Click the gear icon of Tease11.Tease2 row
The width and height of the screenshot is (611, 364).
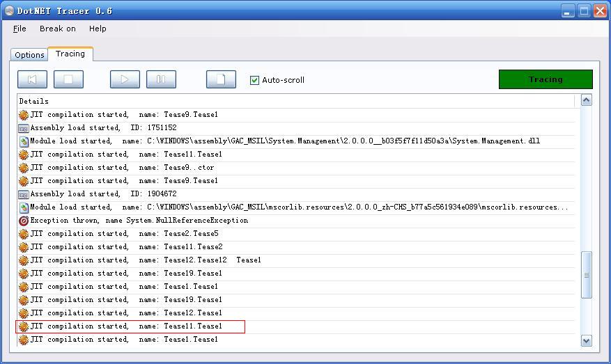24,247
